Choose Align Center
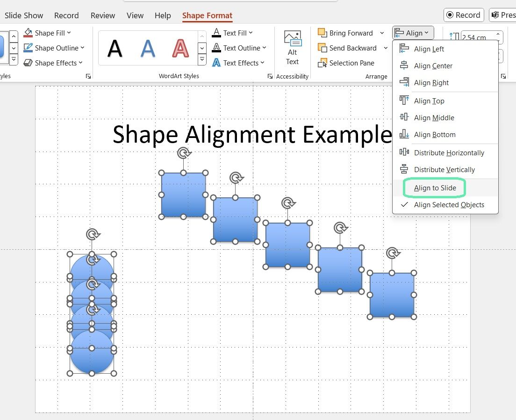Image resolution: width=516 pixels, height=420 pixels. pyautogui.click(x=445, y=65)
